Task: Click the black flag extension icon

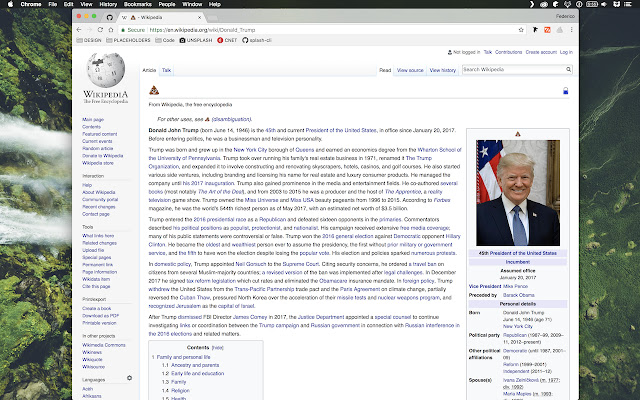Action: (x=535, y=30)
